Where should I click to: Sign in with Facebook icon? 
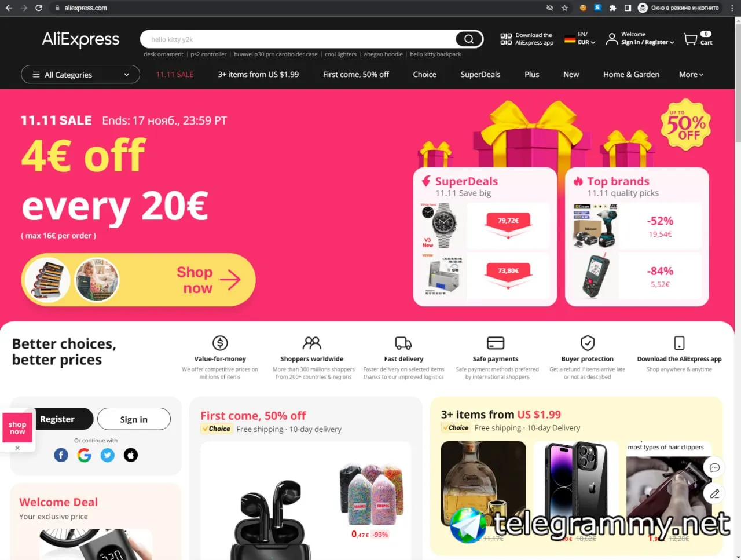pos(61,455)
